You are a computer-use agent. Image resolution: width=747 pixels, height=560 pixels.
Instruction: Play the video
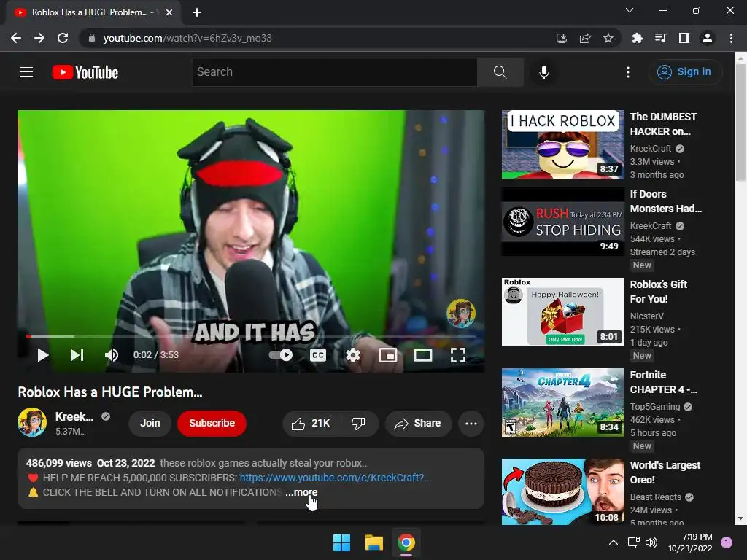[43, 355]
